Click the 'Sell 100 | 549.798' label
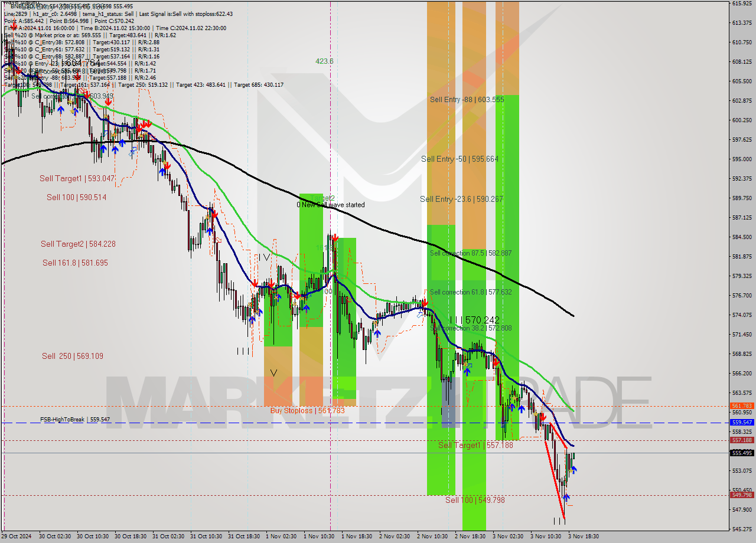 (475, 500)
